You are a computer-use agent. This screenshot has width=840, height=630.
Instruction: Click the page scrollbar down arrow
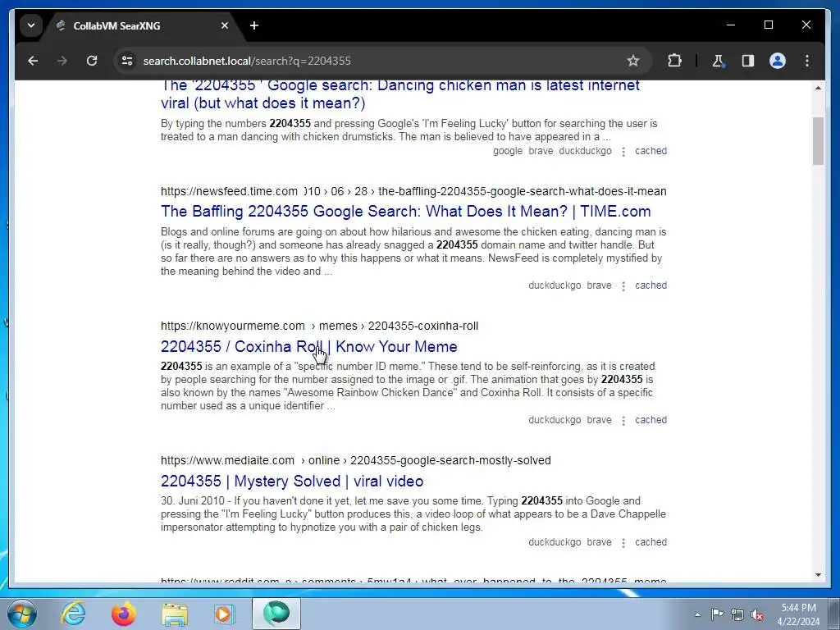[x=818, y=575]
